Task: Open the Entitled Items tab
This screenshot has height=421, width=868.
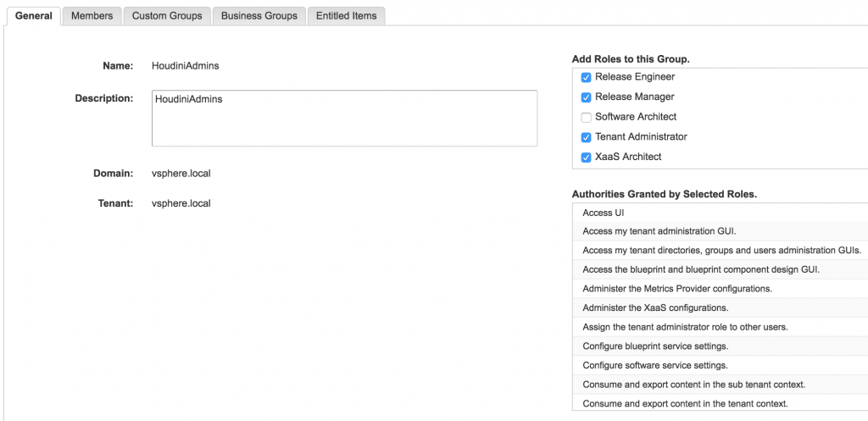Action: (346, 15)
